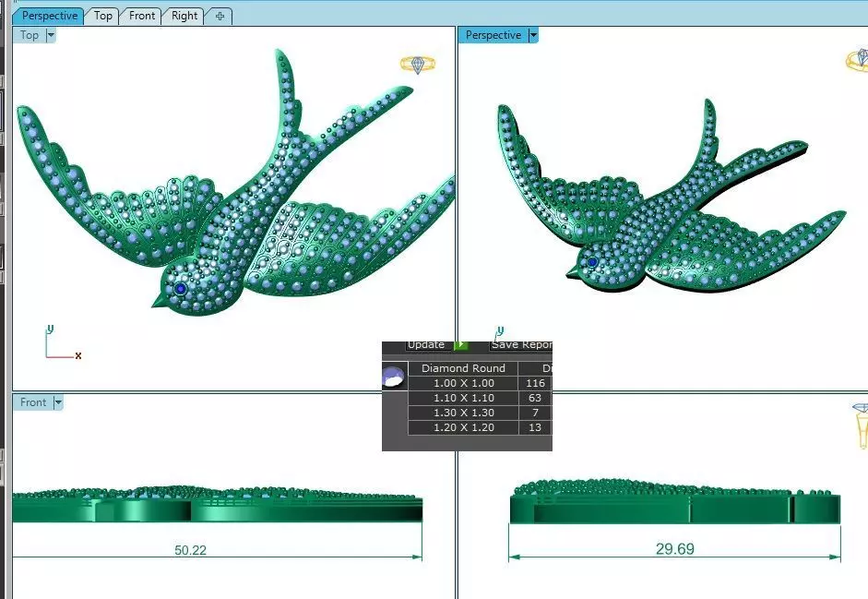Add a new viewport tab with plus icon
The width and height of the screenshot is (868, 599).
220,16
